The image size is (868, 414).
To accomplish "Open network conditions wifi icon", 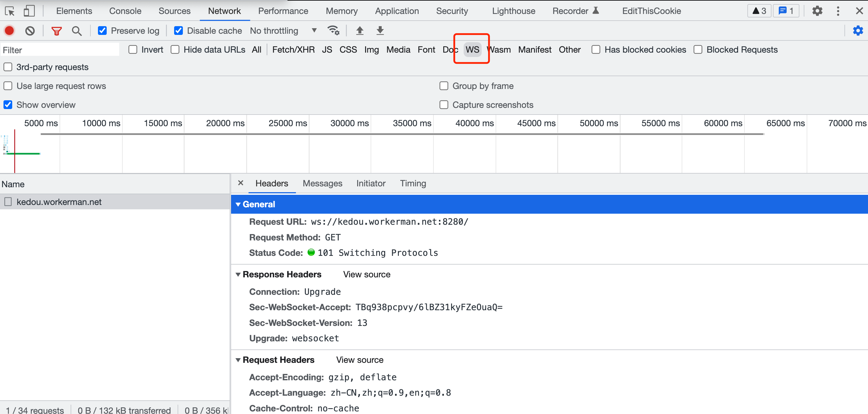I will [333, 31].
